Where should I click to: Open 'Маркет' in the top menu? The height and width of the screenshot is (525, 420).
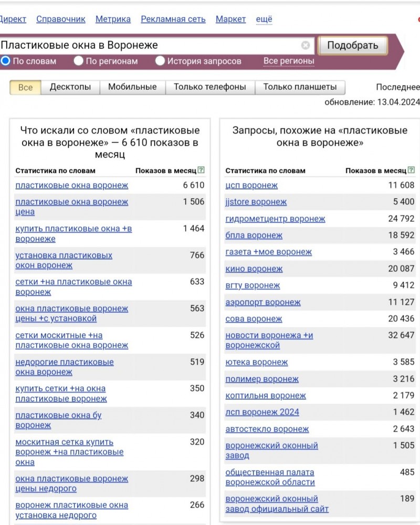point(230,19)
